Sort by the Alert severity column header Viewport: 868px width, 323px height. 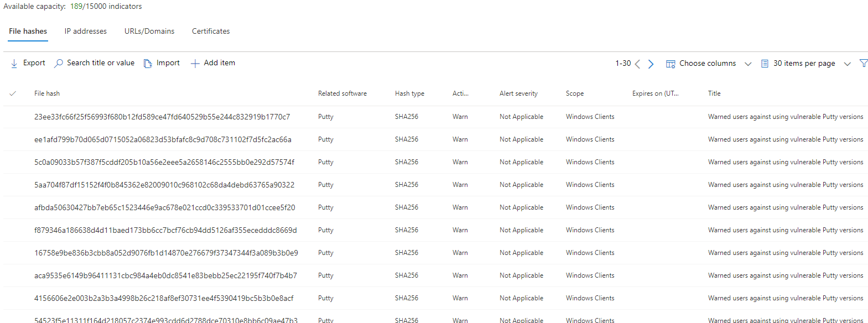coord(518,93)
